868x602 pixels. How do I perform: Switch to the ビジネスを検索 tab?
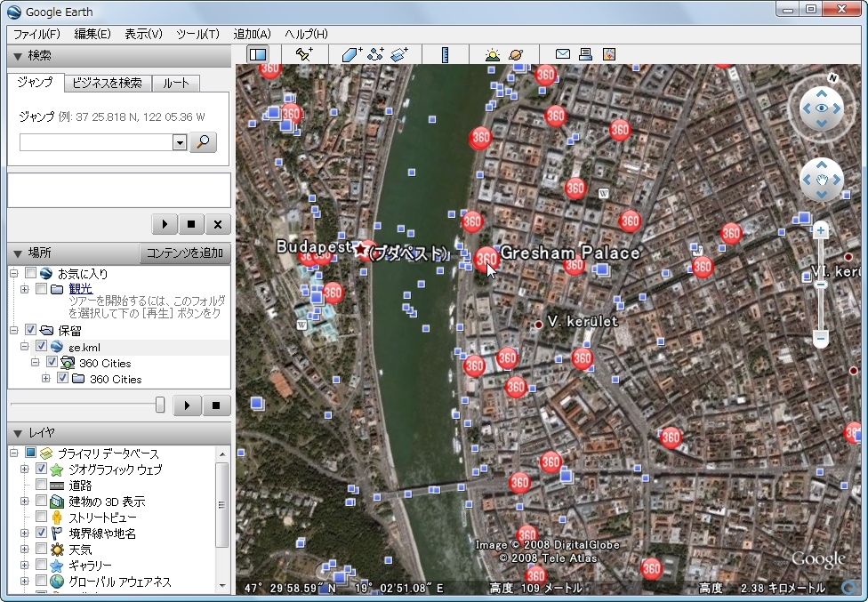[x=108, y=83]
